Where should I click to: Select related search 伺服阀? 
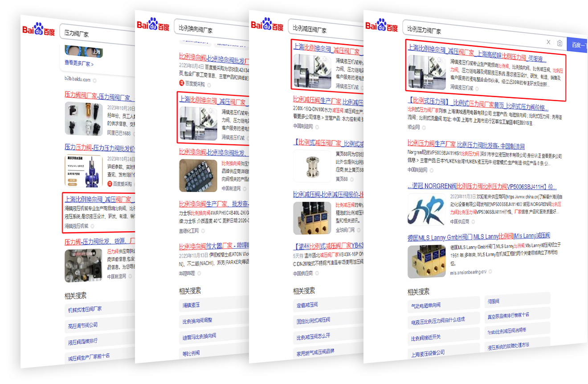518,301
